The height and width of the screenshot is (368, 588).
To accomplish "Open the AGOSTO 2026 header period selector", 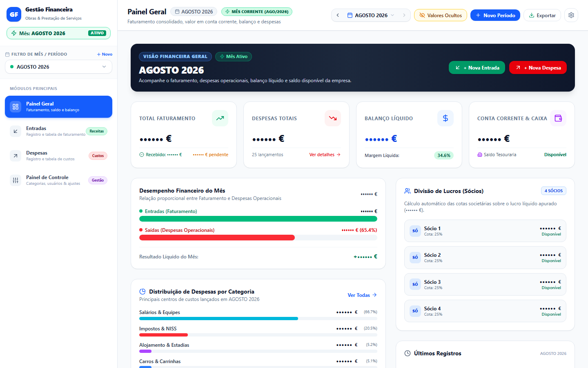I will (371, 15).
